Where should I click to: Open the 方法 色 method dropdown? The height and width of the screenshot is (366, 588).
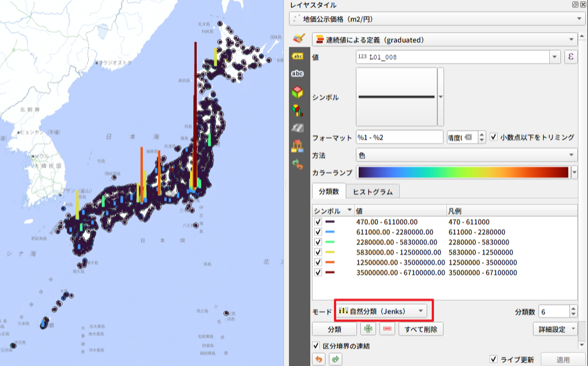(x=467, y=155)
